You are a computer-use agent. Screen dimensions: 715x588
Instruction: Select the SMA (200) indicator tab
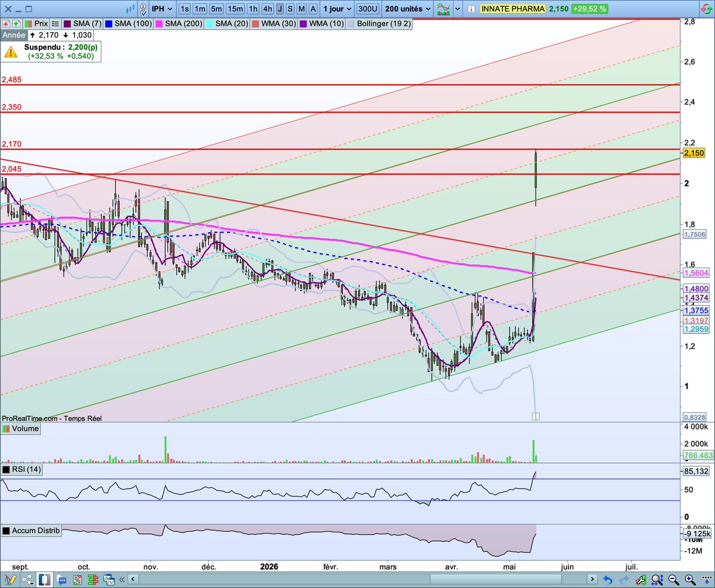[178, 23]
